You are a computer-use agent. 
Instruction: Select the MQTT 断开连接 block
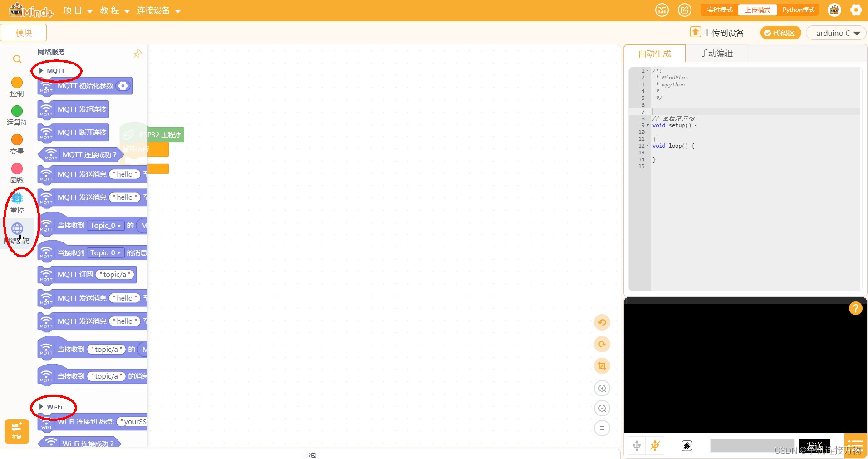pos(74,133)
